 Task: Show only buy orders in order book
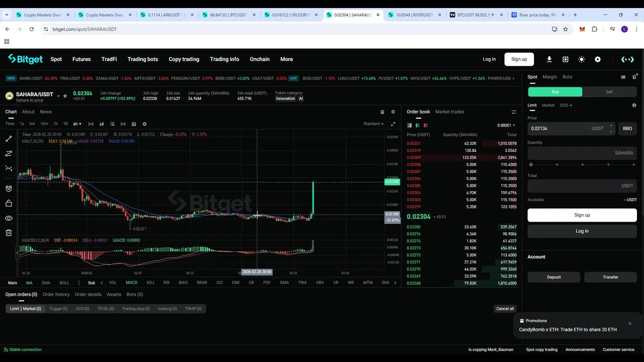click(x=418, y=125)
